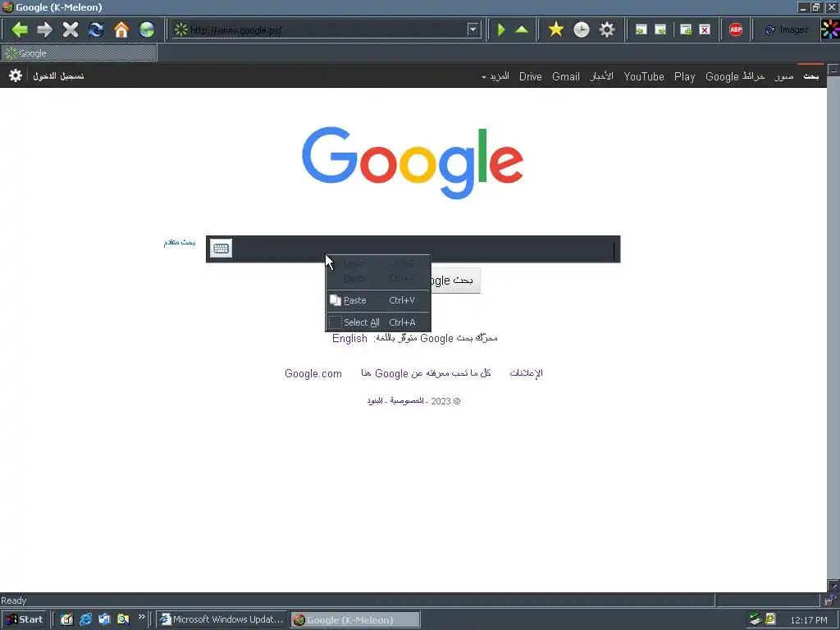
Task: Open Gmail from the Google top bar
Action: tap(566, 76)
